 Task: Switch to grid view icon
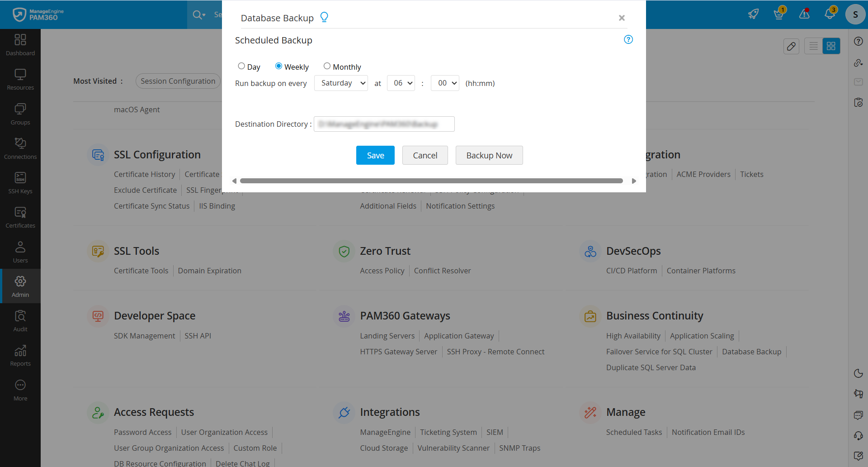coord(831,46)
